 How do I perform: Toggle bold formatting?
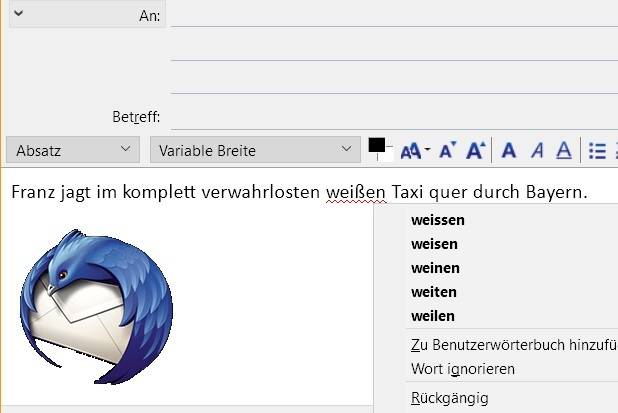(x=509, y=151)
